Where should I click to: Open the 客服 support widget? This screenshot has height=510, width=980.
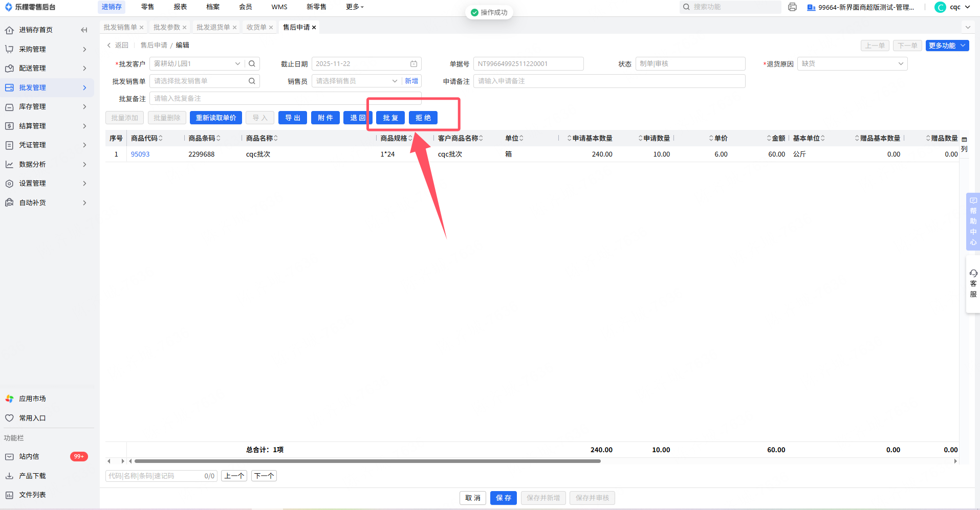[x=973, y=284]
